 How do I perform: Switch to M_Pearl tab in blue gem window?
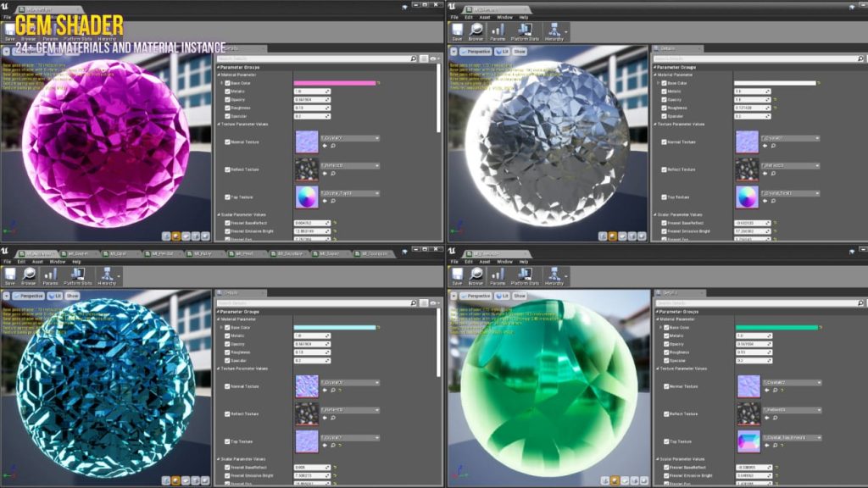click(x=245, y=253)
